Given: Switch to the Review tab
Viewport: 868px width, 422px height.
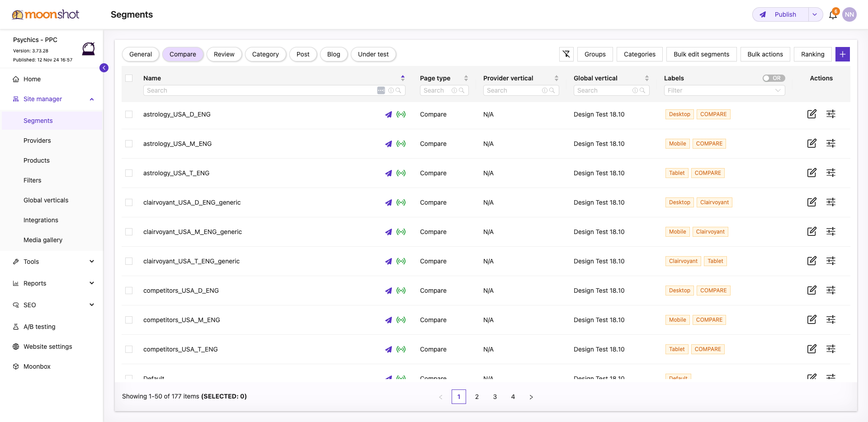Looking at the screenshot, I should tap(224, 54).
